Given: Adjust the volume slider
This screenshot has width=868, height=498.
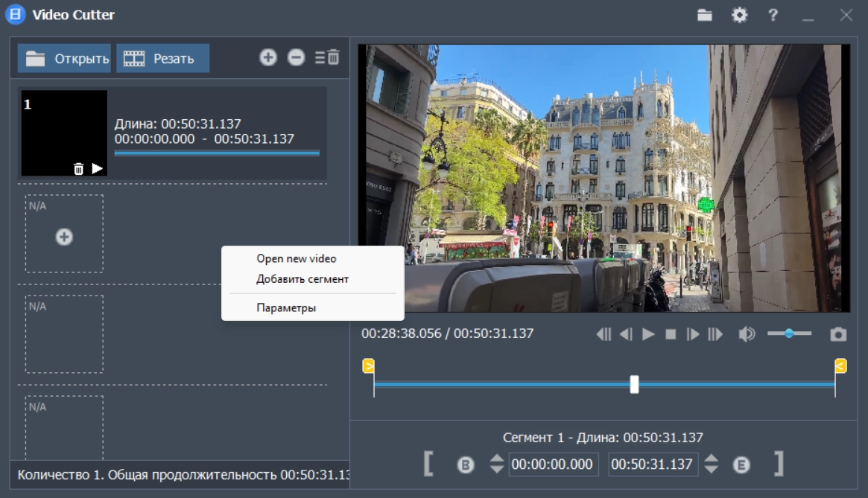Looking at the screenshot, I should 789,333.
